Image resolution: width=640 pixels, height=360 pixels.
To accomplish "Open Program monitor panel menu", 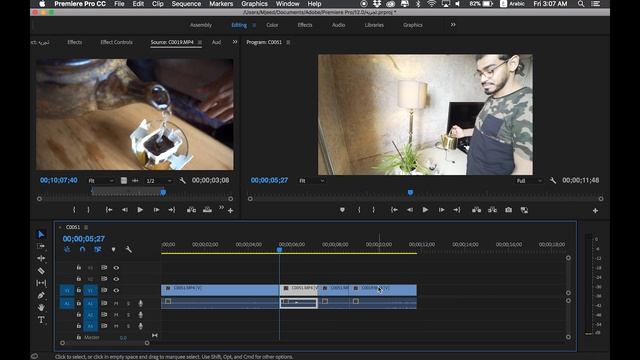I will 288,42.
